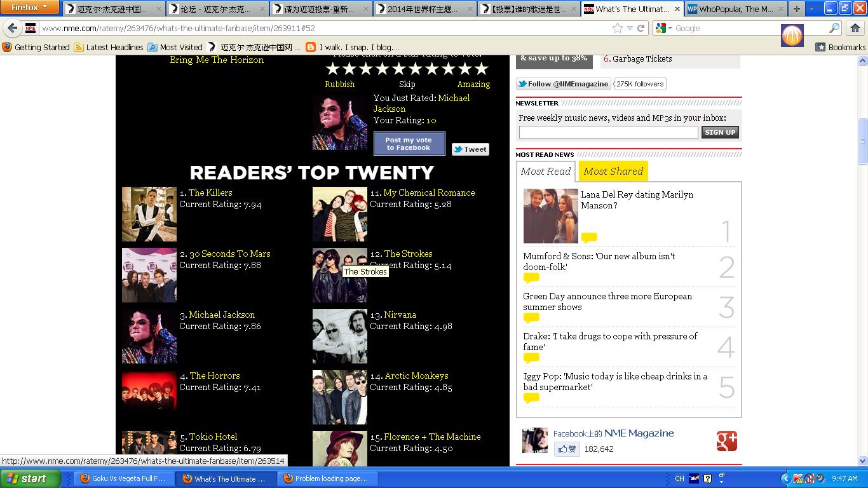Click the Windows start button
Viewport: 868px width, 488px height.
pyautogui.click(x=30, y=478)
